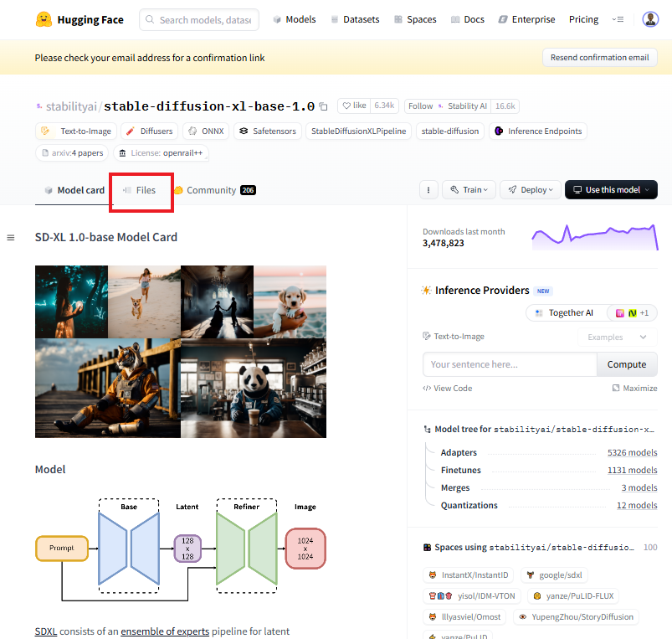This screenshot has width=672, height=639.
Task: Open the Models navigation link
Action: [295, 20]
